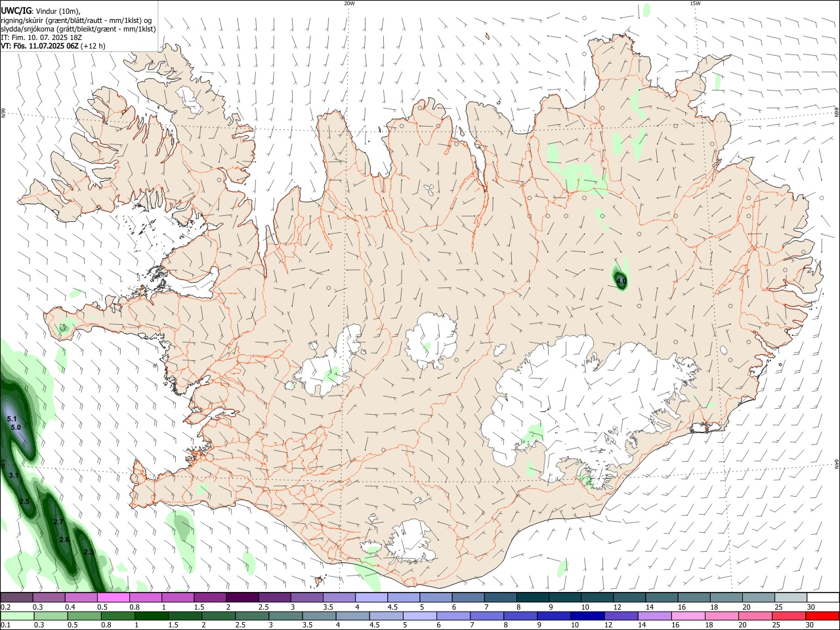Click the 2.3 rainfall value in the southwest band

(89, 552)
